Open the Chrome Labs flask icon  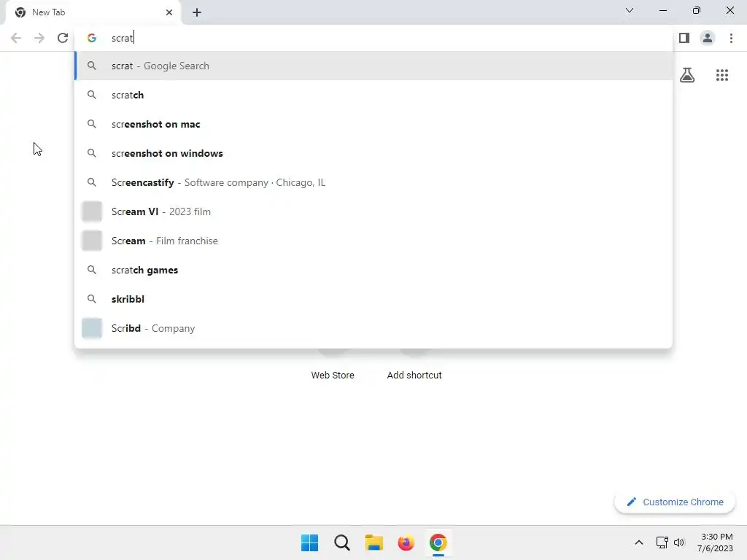687,75
